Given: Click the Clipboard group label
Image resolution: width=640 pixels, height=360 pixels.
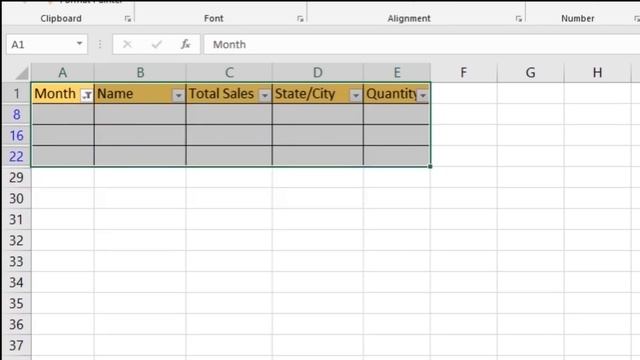Looking at the screenshot, I should [x=61, y=18].
